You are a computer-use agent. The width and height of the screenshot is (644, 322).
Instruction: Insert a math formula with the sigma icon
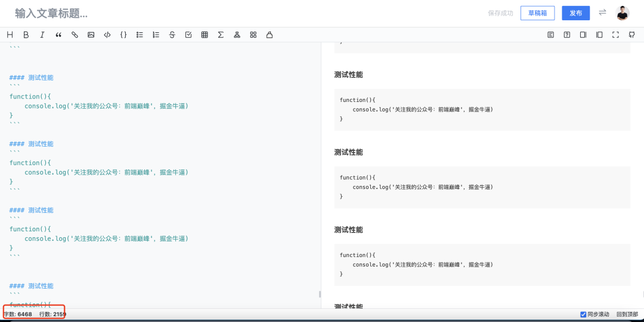(221, 35)
